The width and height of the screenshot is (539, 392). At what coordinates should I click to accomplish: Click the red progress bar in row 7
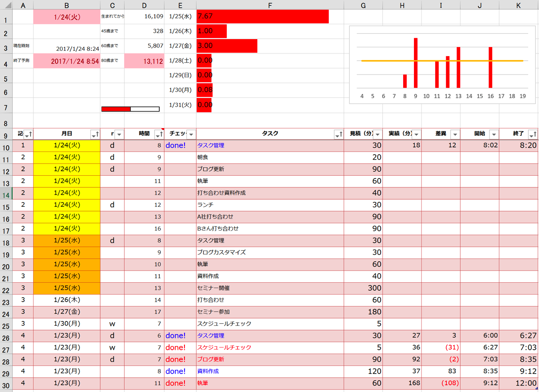point(116,109)
